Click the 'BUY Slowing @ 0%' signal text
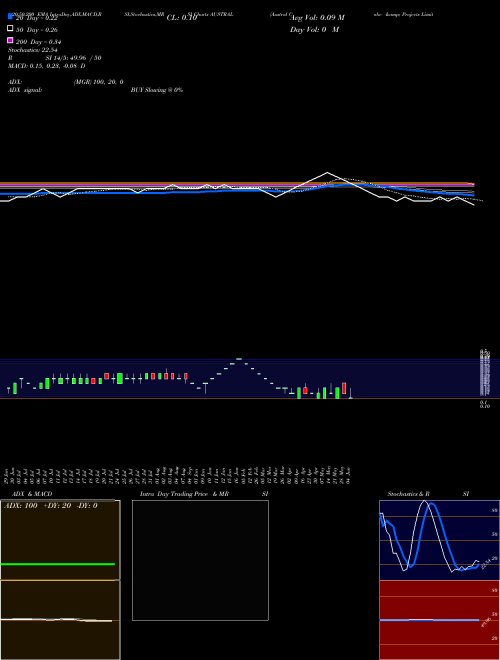 (x=157, y=90)
